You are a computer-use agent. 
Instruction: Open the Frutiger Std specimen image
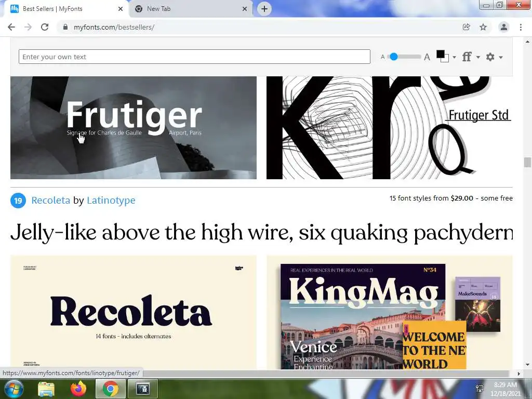point(390,128)
